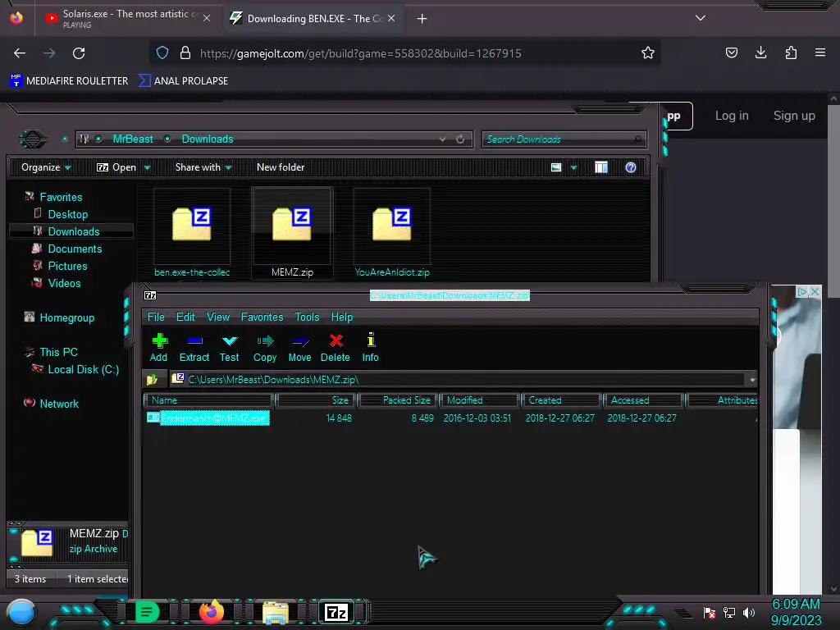This screenshot has width=840, height=630.
Task: Open Pictures in Explorer sidebar
Action: [67, 266]
